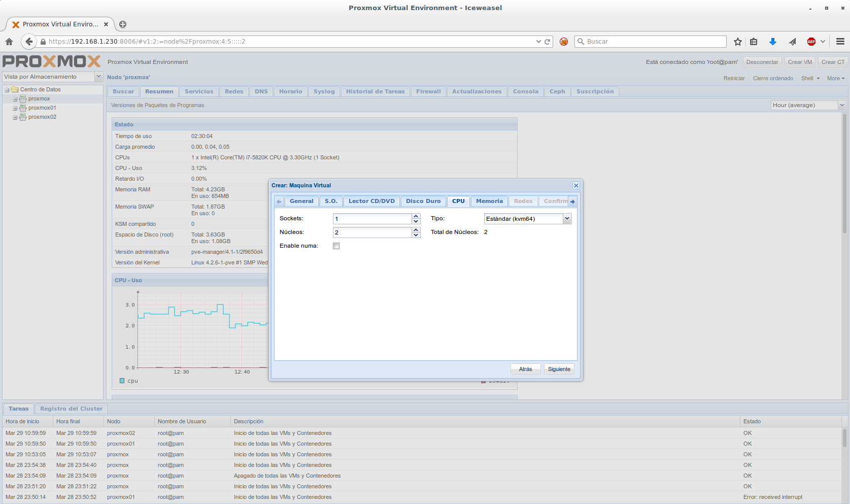Image resolution: width=850 pixels, height=504 pixels.
Task: Decrease Núcleos value with down arrow
Action: (416, 235)
